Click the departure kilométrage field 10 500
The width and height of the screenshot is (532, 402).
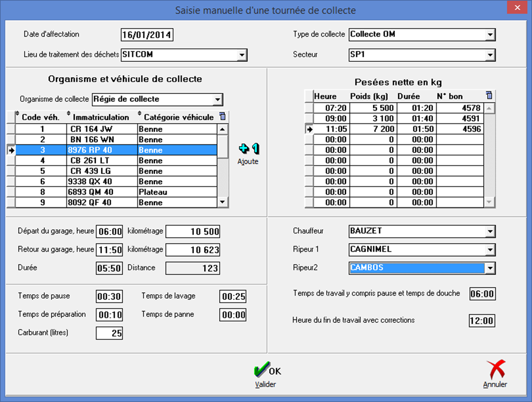[x=193, y=232]
